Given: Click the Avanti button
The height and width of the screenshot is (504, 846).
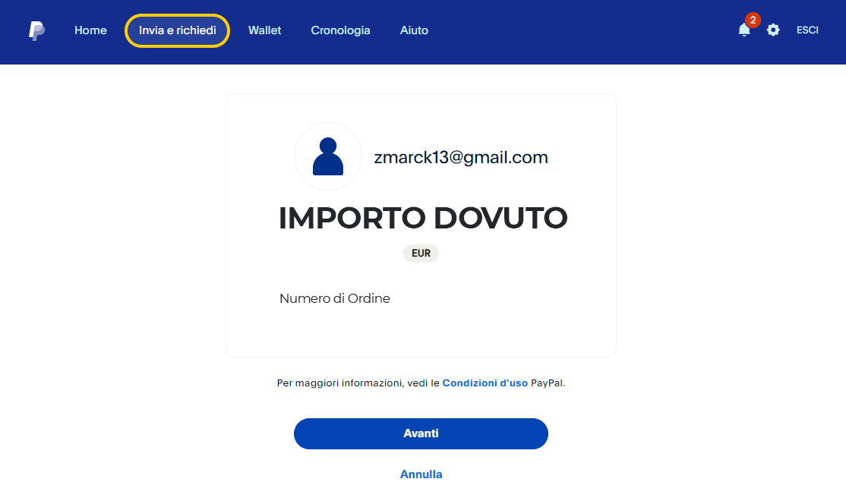Looking at the screenshot, I should (421, 433).
